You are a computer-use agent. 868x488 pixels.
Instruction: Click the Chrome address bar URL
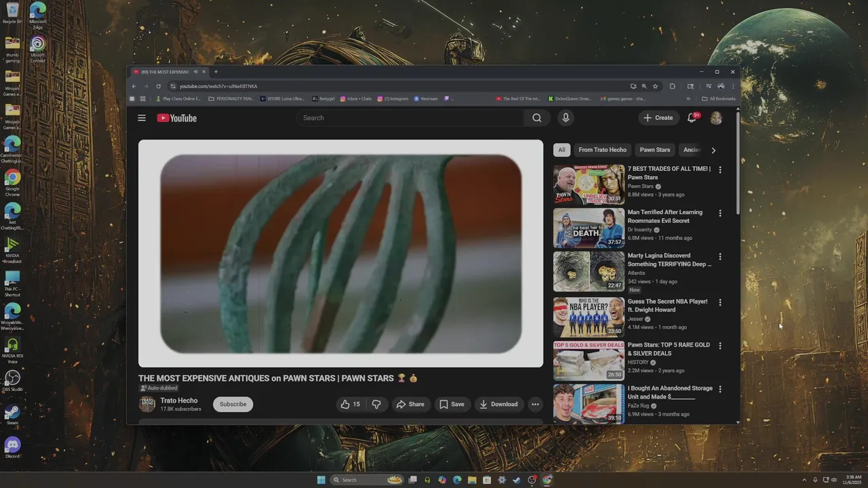click(x=218, y=86)
